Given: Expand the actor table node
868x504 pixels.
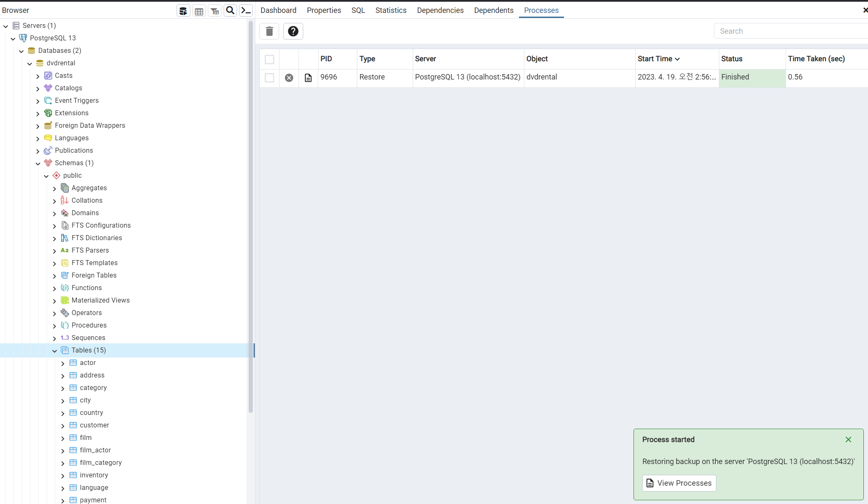Looking at the screenshot, I should pos(63,363).
